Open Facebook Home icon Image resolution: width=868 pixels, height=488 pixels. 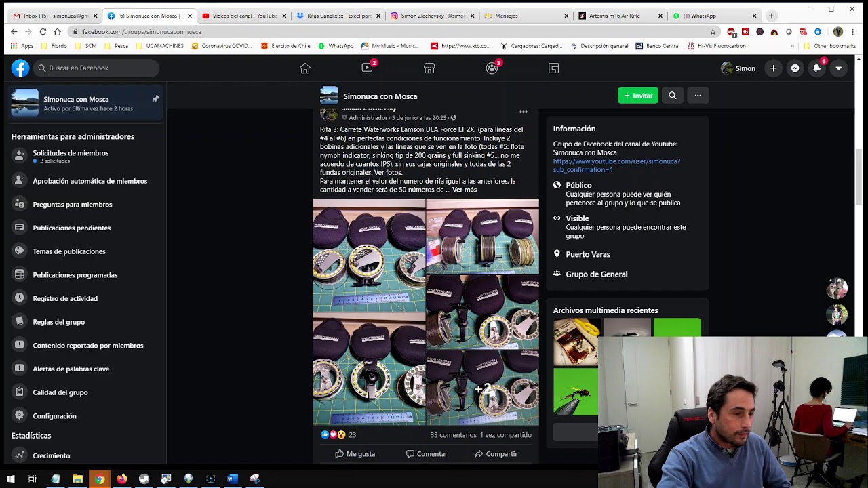pos(305,68)
